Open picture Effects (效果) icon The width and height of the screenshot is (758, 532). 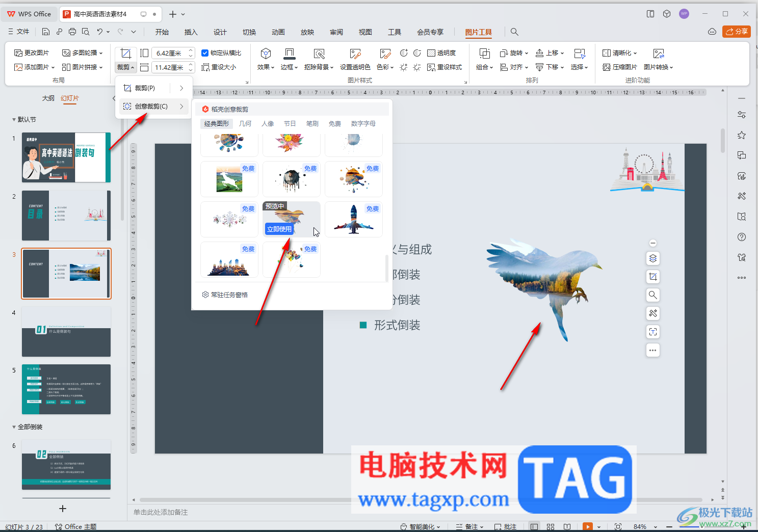pyautogui.click(x=266, y=54)
